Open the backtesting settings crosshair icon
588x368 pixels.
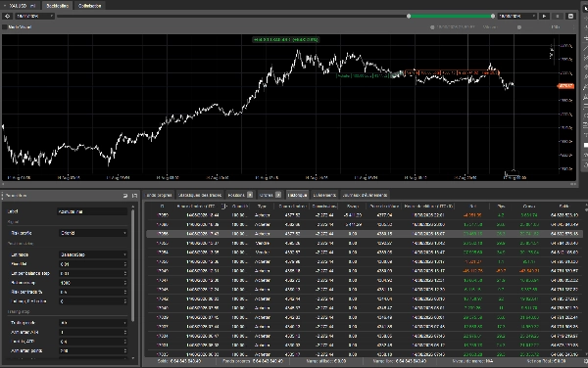[x=7, y=16]
